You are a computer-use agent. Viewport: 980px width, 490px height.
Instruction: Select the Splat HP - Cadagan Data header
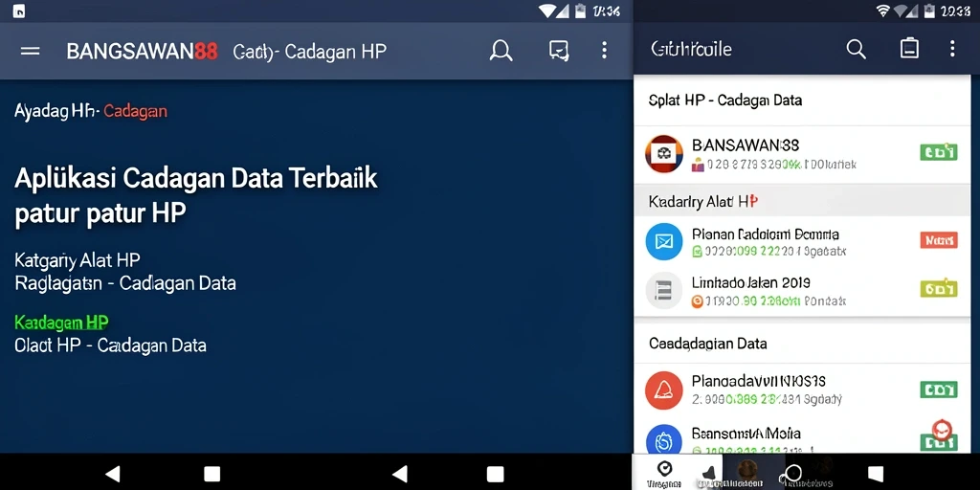point(725,100)
